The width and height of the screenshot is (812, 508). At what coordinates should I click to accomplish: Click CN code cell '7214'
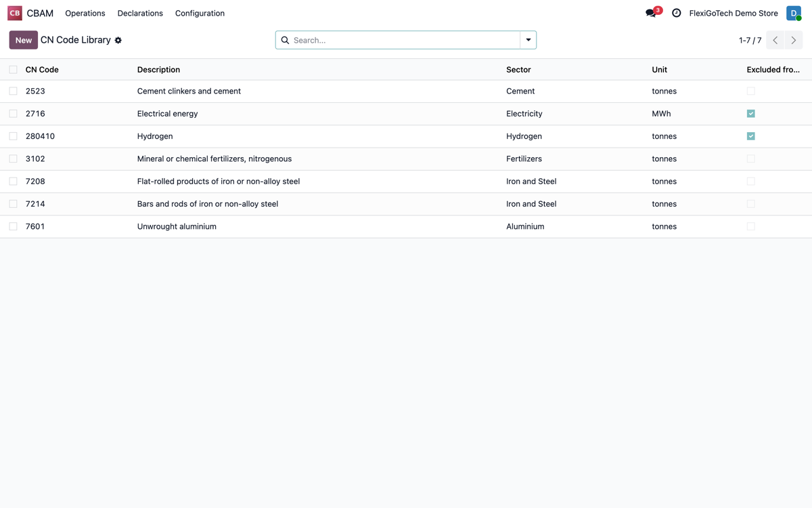point(35,204)
